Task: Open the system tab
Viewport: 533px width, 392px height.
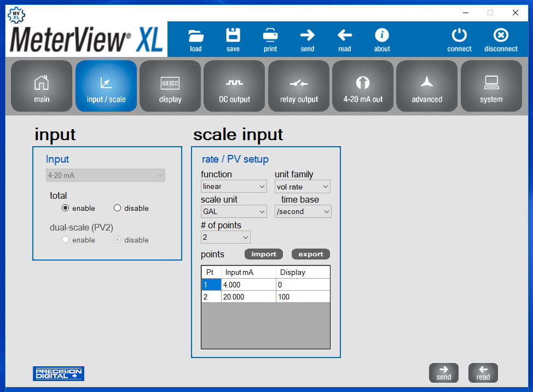Action: point(491,86)
